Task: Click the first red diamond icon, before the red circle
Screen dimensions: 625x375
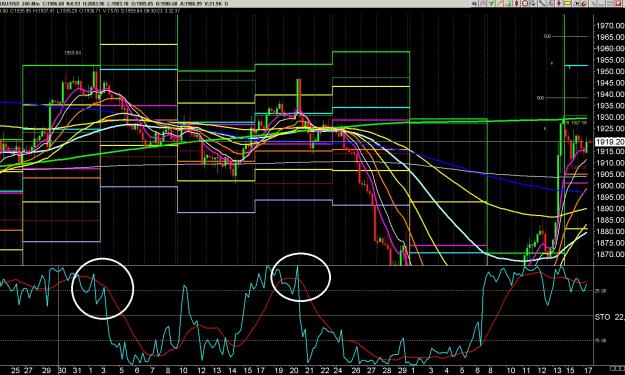Action: click(x=517, y=4)
